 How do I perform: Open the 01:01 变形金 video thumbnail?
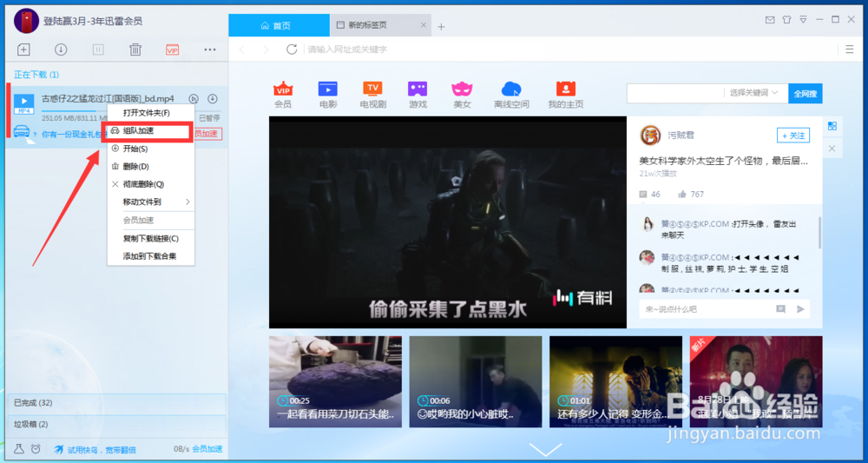615,381
